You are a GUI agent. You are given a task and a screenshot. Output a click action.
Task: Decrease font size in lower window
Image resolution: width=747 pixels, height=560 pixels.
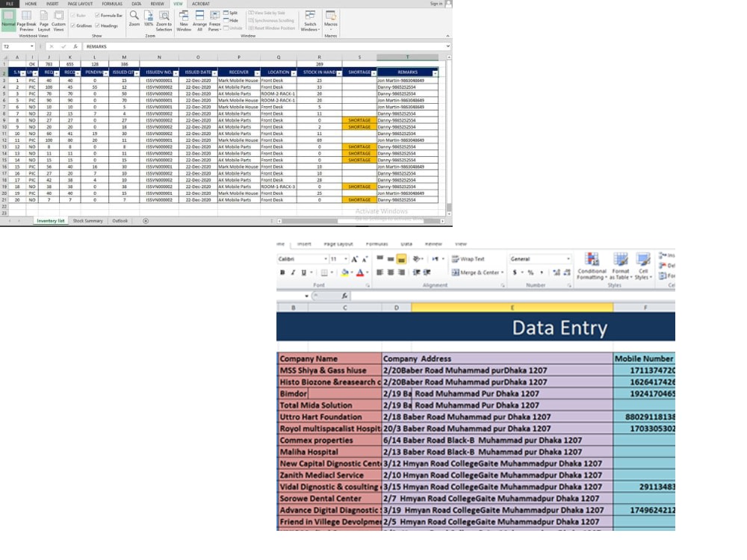pyautogui.click(x=365, y=259)
